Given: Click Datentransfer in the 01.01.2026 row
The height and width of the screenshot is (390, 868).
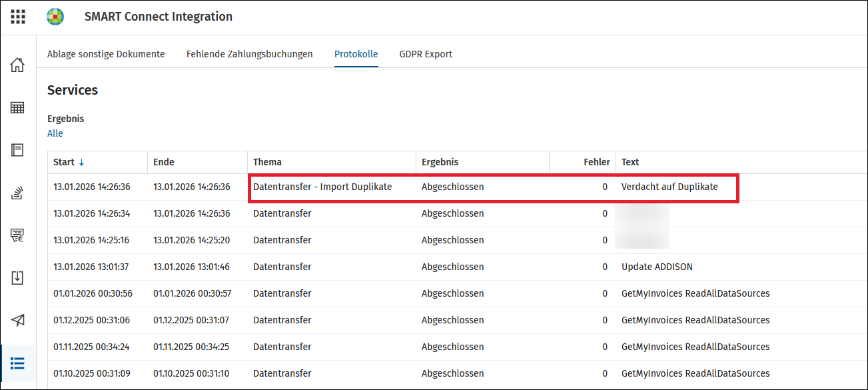Looking at the screenshot, I should pos(282,294).
